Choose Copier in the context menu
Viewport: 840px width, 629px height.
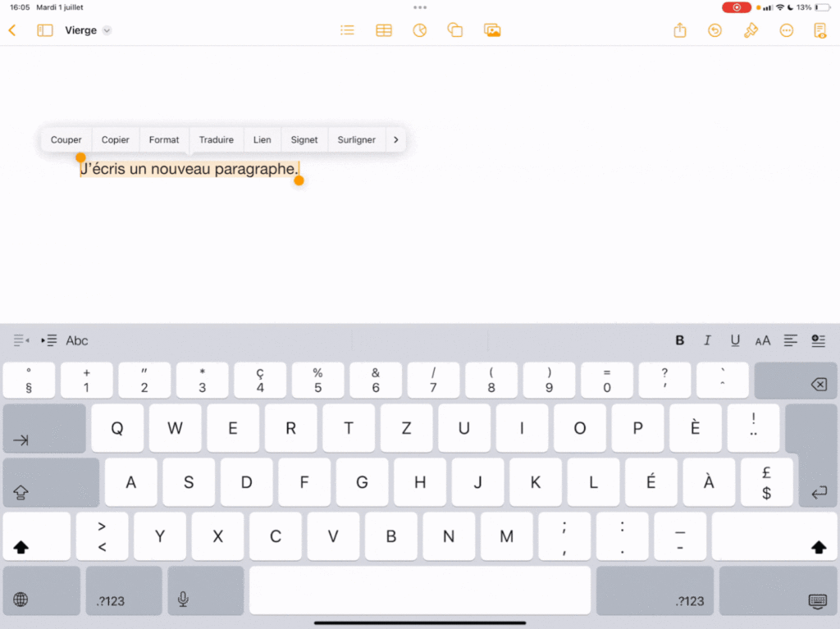click(116, 139)
